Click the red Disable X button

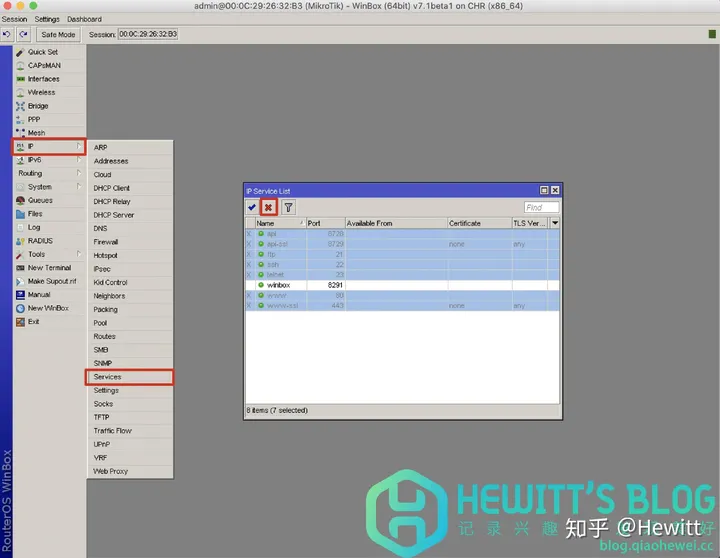tap(268, 208)
